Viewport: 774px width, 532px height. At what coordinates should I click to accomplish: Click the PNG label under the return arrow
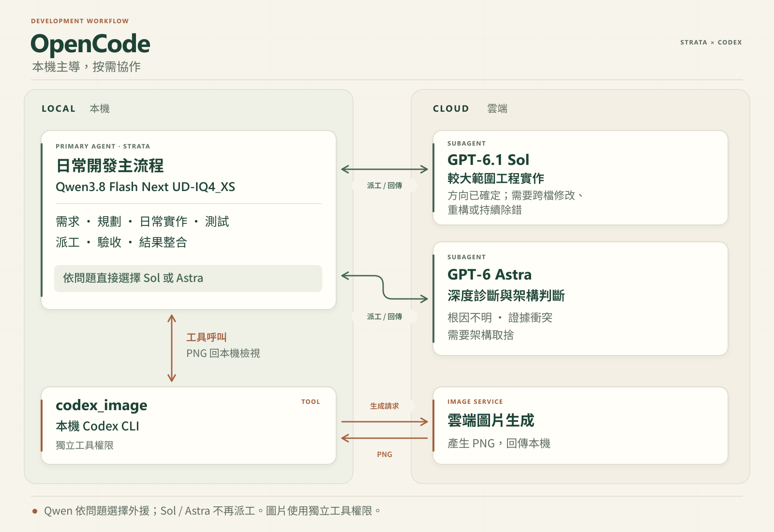pos(385,455)
